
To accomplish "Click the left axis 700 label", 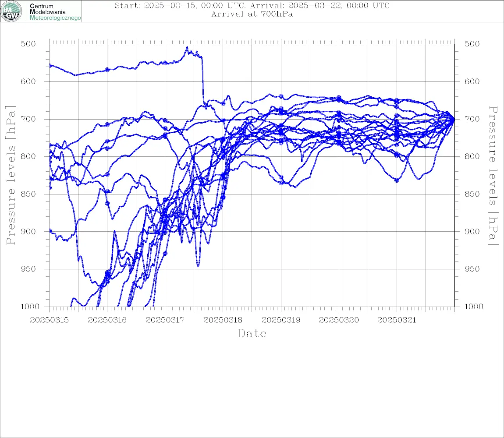I will pyautogui.click(x=28, y=119).
